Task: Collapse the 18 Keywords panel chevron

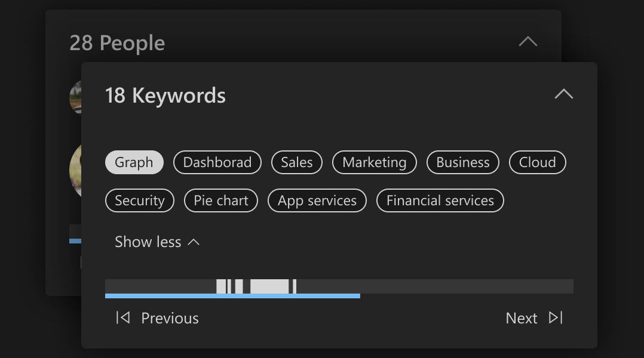Action: [x=563, y=95]
